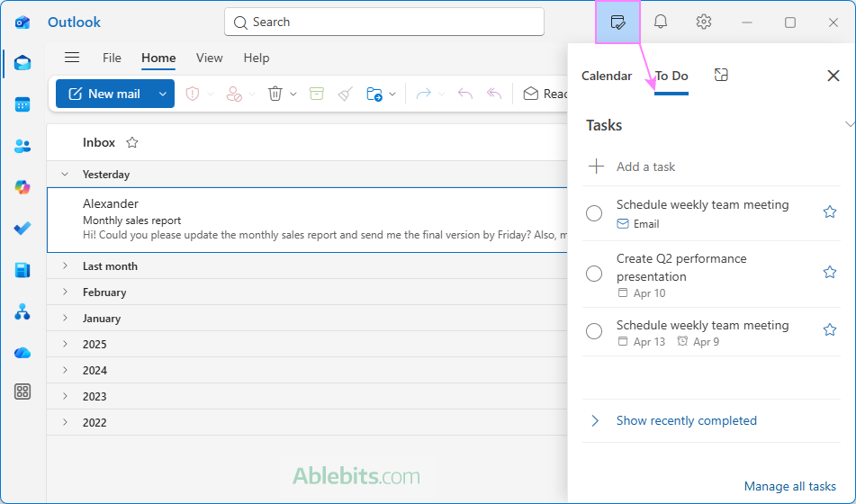The height and width of the screenshot is (504, 856).
Task: Open Alexander's Monthly sales report email
Action: (307, 220)
